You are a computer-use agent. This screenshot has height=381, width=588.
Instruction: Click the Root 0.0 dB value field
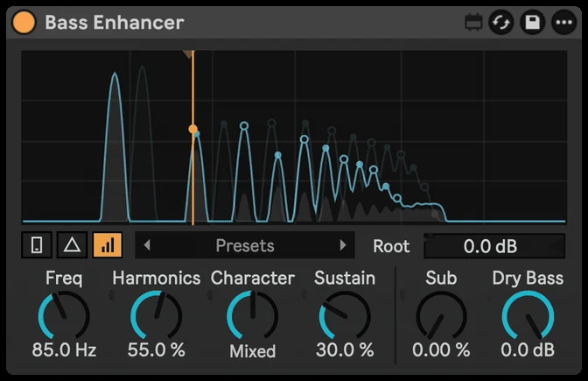[494, 246]
